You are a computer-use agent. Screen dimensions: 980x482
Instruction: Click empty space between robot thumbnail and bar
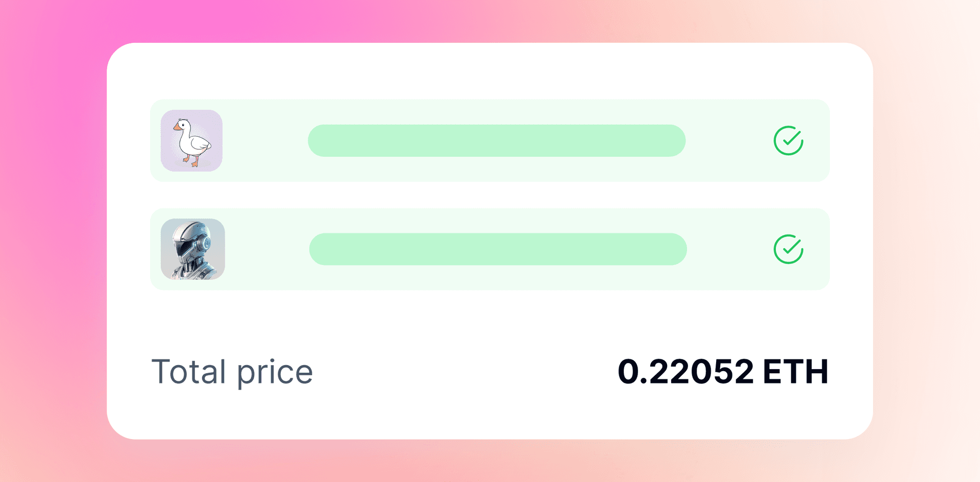(x=266, y=249)
